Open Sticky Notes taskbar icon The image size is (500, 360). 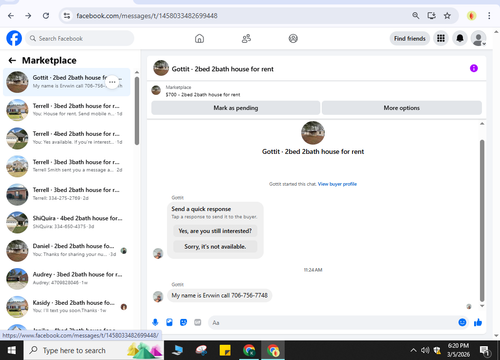(x=225, y=350)
